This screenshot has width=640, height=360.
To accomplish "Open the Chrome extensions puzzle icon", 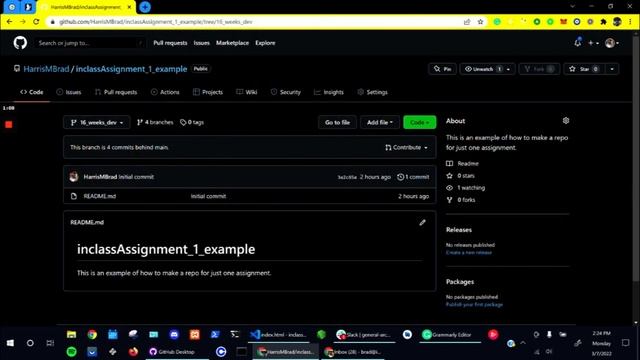I will tap(603, 22).
